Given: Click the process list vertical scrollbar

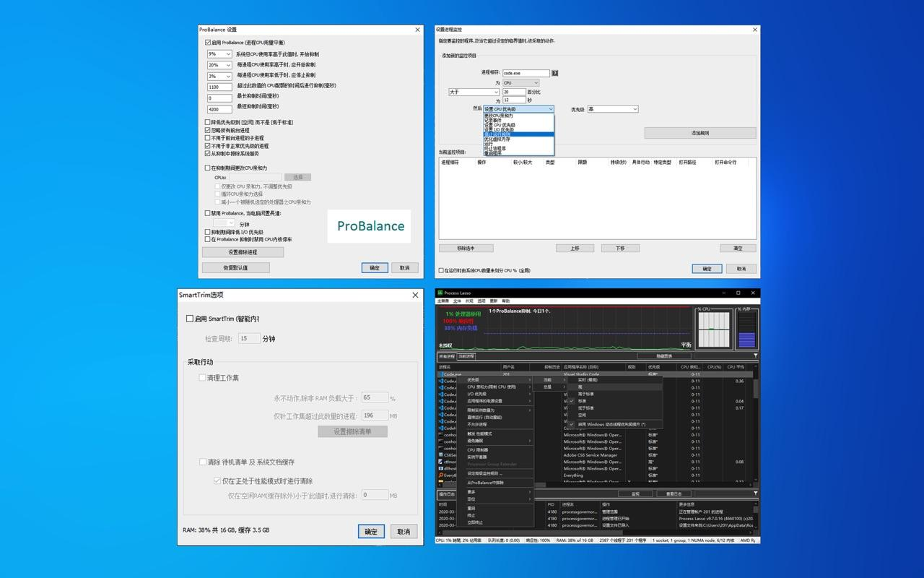Looking at the screenshot, I should 756,426.
